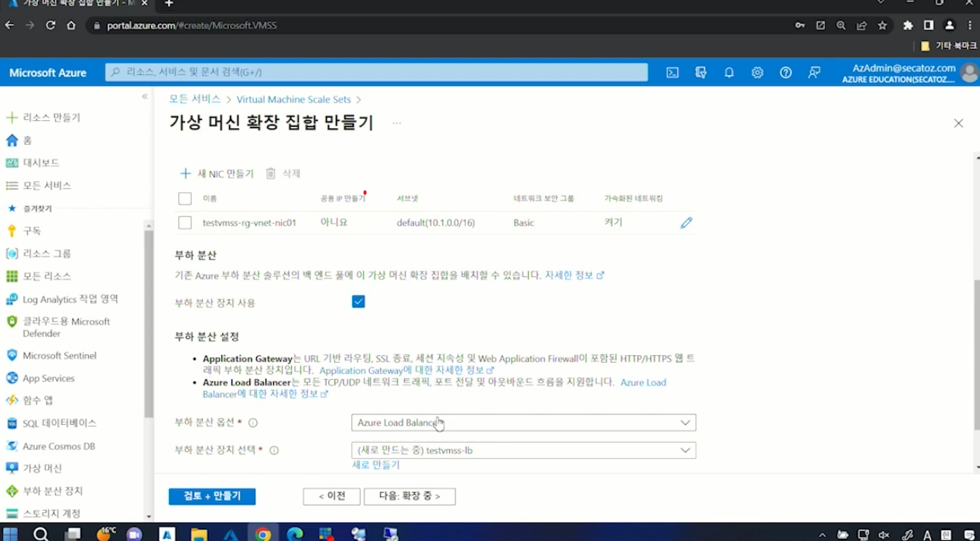The height and width of the screenshot is (541, 980).
Task: Open taskbar search magnifier
Action: pyautogui.click(x=41, y=534)
